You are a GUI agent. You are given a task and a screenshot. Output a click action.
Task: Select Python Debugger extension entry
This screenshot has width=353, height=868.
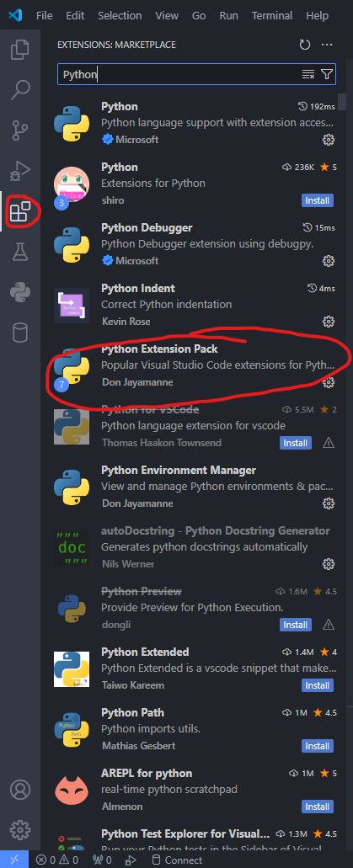[x=195, y=244]
